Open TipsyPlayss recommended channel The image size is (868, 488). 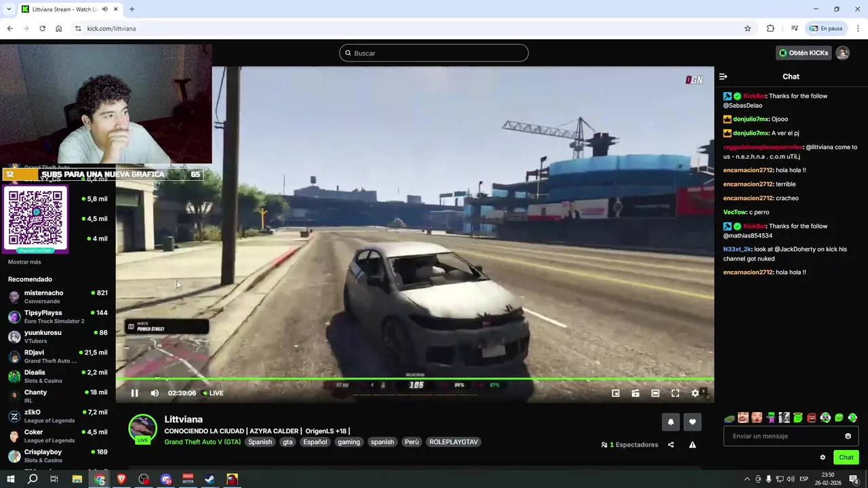(x=58, y=317)
